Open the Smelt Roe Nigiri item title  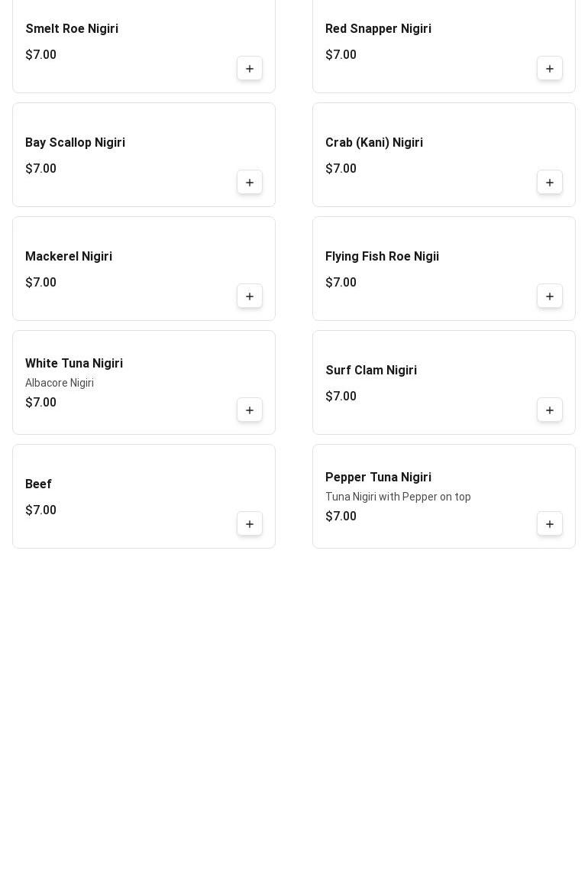pos(72,29)
